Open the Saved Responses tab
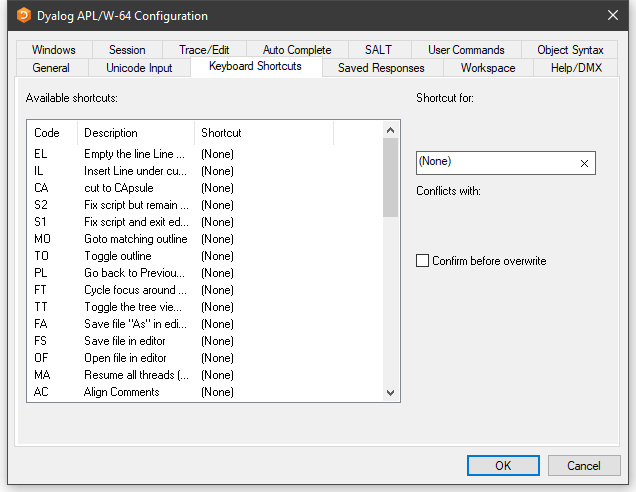 381,68
